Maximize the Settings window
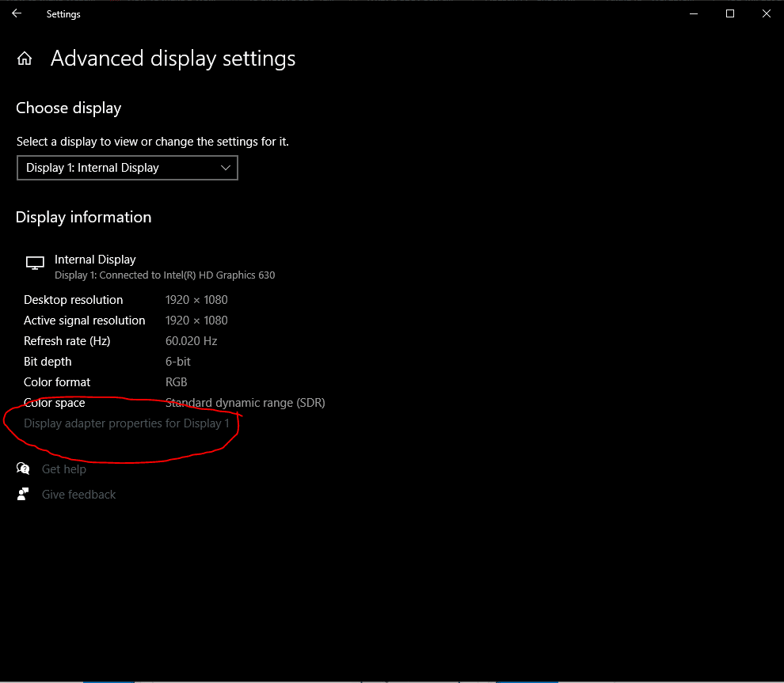Viewport: 784px width, 683px height. (x=730, y=13)
